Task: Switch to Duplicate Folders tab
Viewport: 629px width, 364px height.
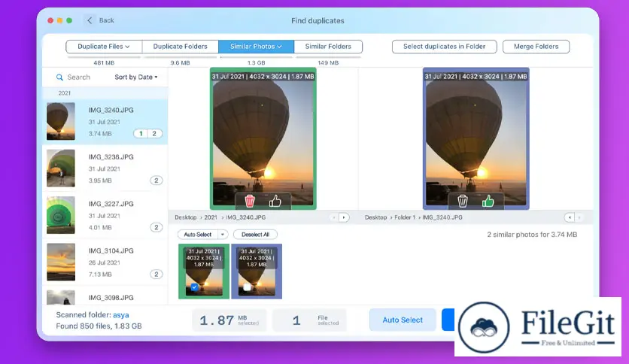Action: 180,47
